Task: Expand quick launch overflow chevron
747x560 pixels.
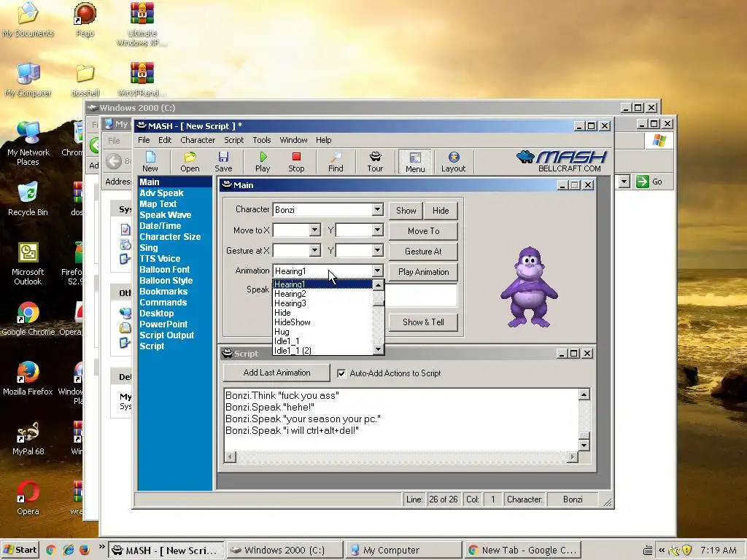Action: 101,547
